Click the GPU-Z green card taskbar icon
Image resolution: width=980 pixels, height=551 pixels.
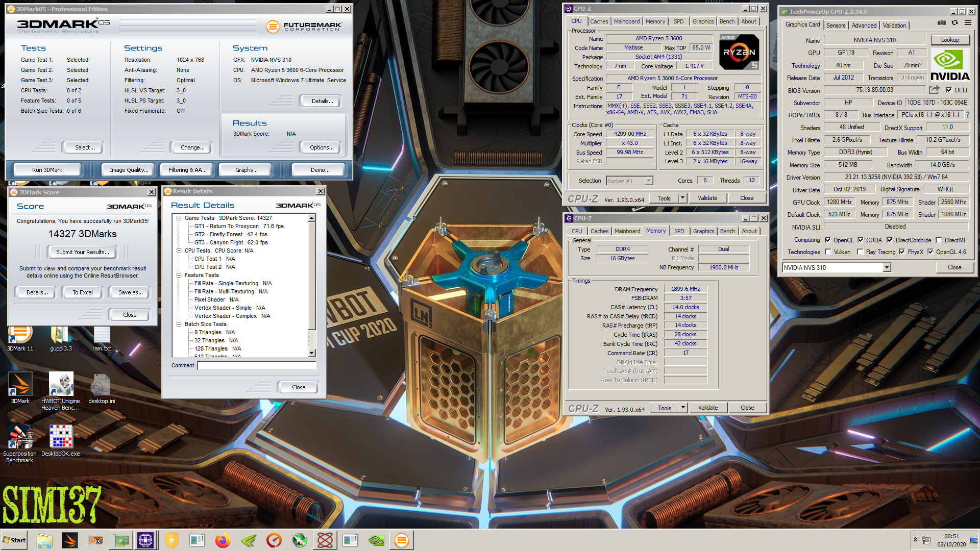121,540
